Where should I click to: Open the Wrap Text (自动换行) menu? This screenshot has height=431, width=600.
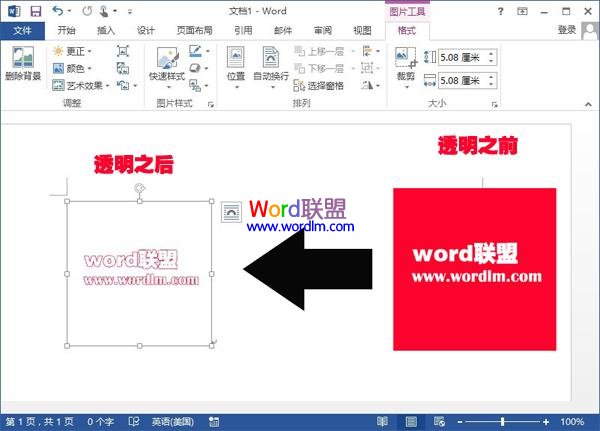tap(271, 68)
